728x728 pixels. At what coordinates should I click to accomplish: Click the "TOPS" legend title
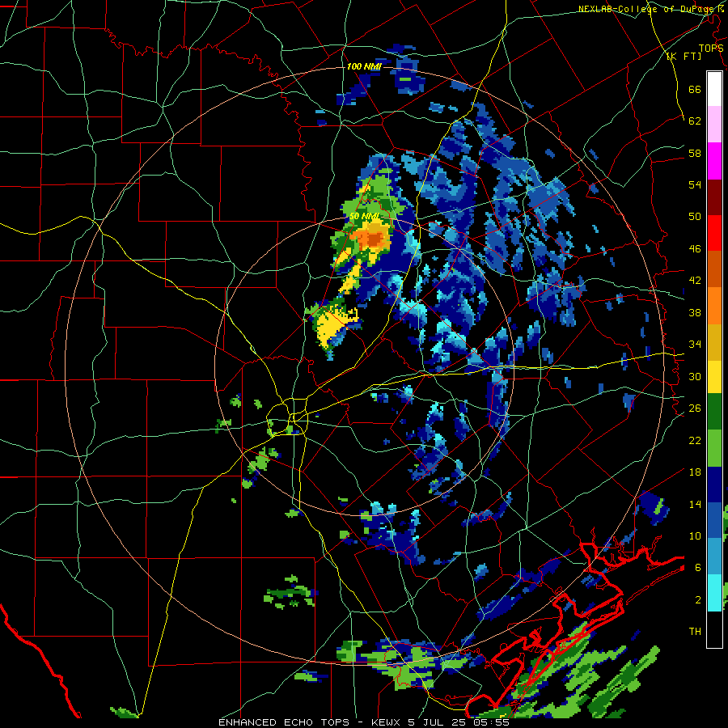point(711,49)
